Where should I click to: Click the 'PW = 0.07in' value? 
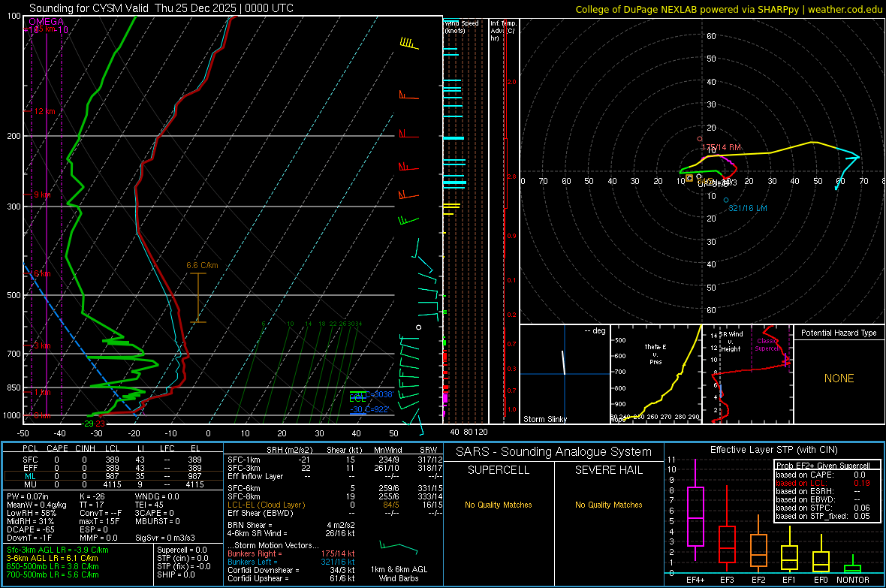pos(28,496)
